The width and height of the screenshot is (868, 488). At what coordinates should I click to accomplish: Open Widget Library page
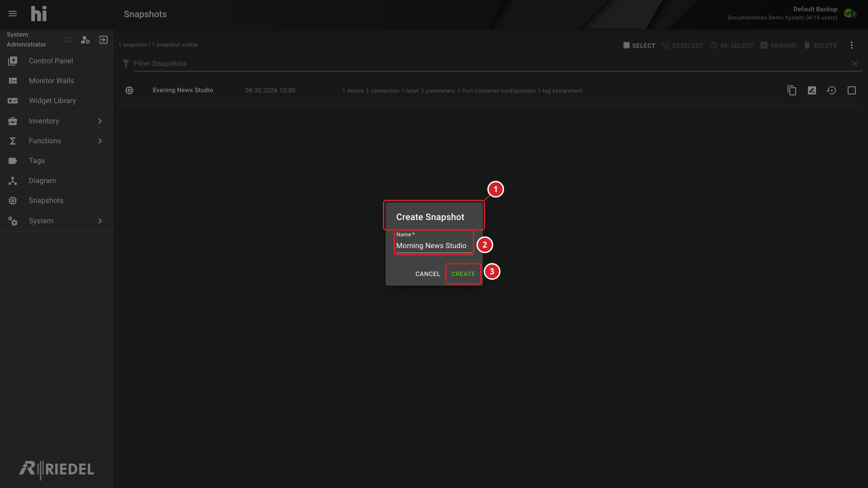56,101
